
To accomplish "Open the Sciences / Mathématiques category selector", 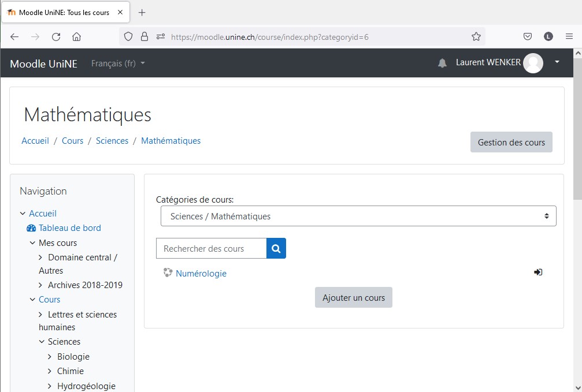I will 356,215.
